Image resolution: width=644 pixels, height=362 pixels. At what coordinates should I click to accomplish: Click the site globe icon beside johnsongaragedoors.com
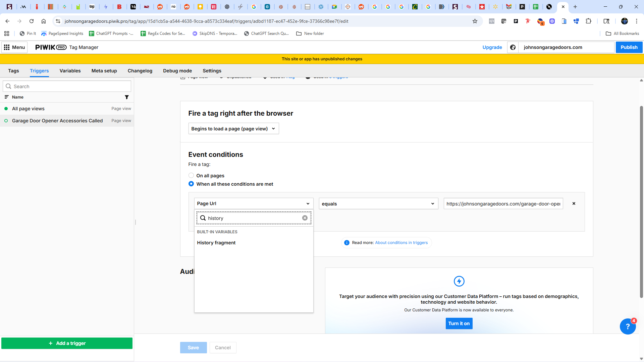pyautogui.click(x=513, y=47)
